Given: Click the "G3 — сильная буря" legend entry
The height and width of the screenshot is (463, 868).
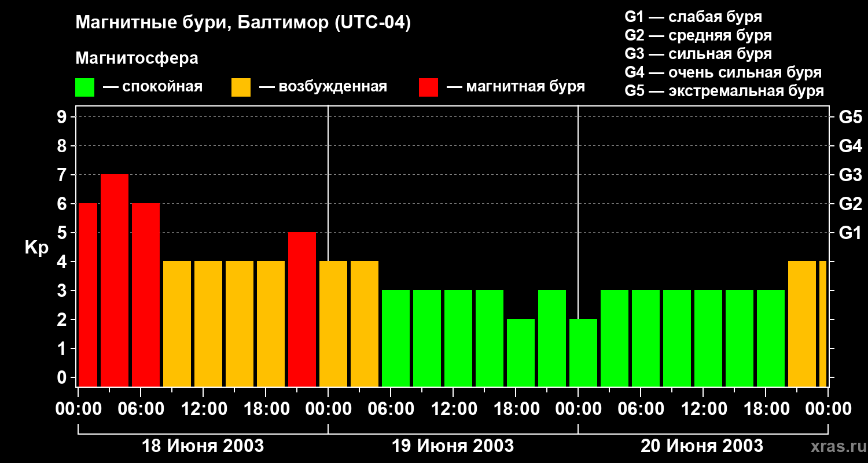Looking at the screenshot, I should point(698,54).
